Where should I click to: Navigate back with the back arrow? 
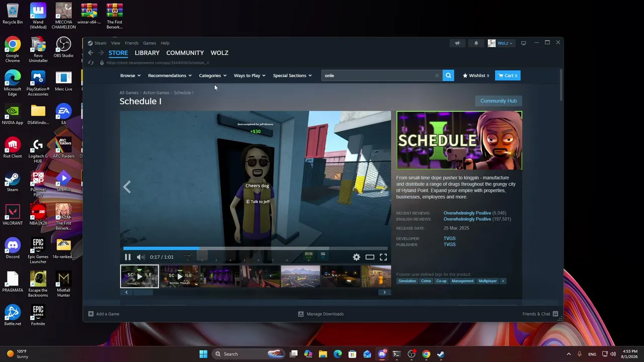[x=91, y=53]
